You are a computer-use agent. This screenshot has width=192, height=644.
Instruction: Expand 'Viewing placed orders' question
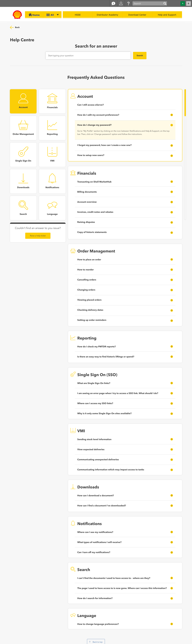point(171,300)
